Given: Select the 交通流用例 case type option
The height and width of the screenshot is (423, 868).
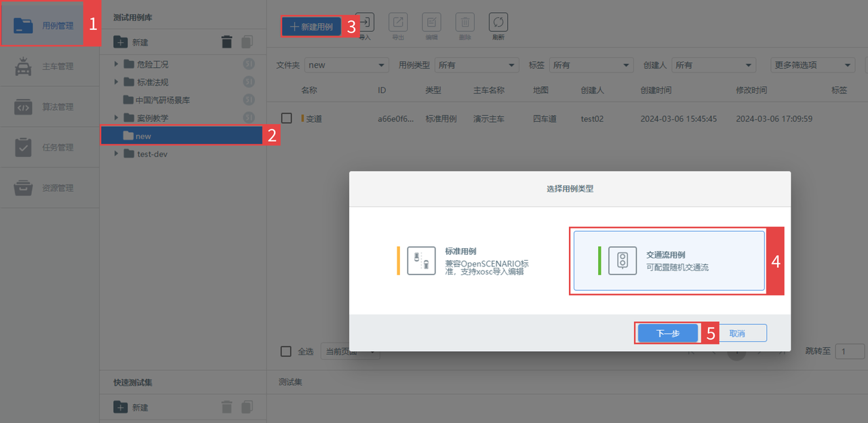Looking at the screenshot, I should (x=669, y=261).
